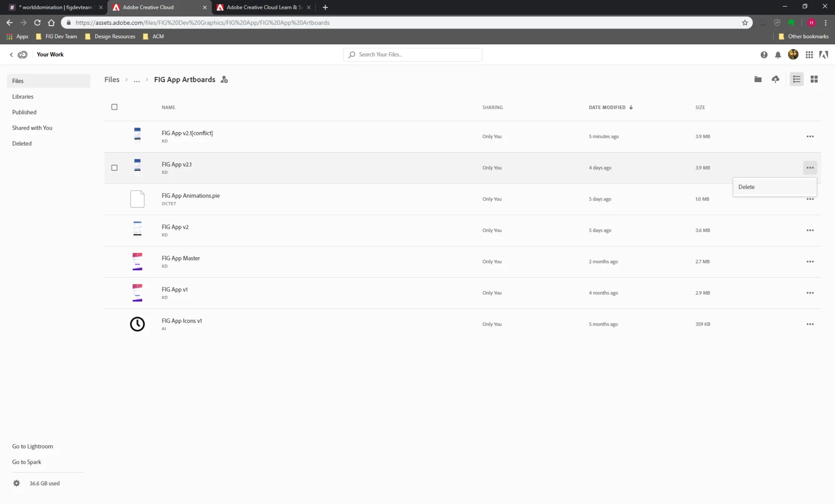
Task: Open more options for FIG App v2.1
Action: 810,168
